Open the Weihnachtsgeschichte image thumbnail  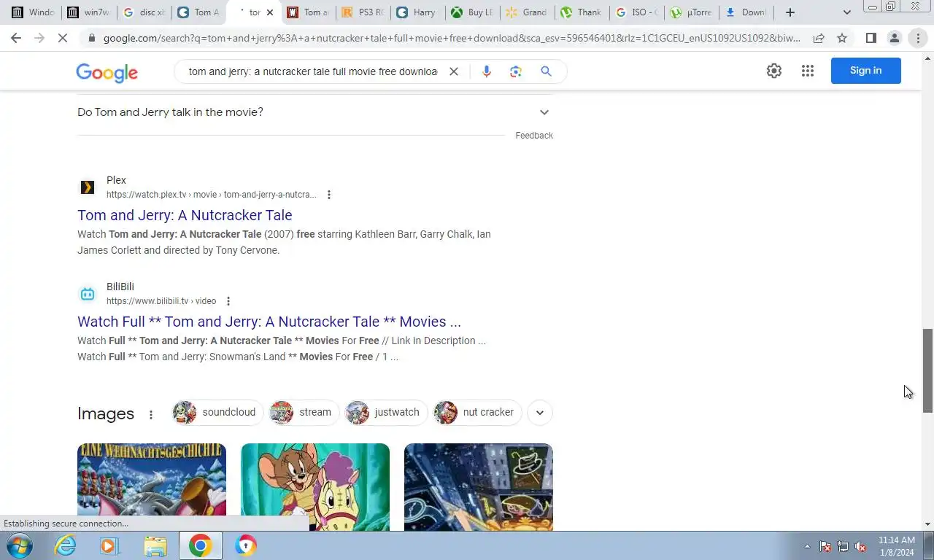click(x=152, y=487)
